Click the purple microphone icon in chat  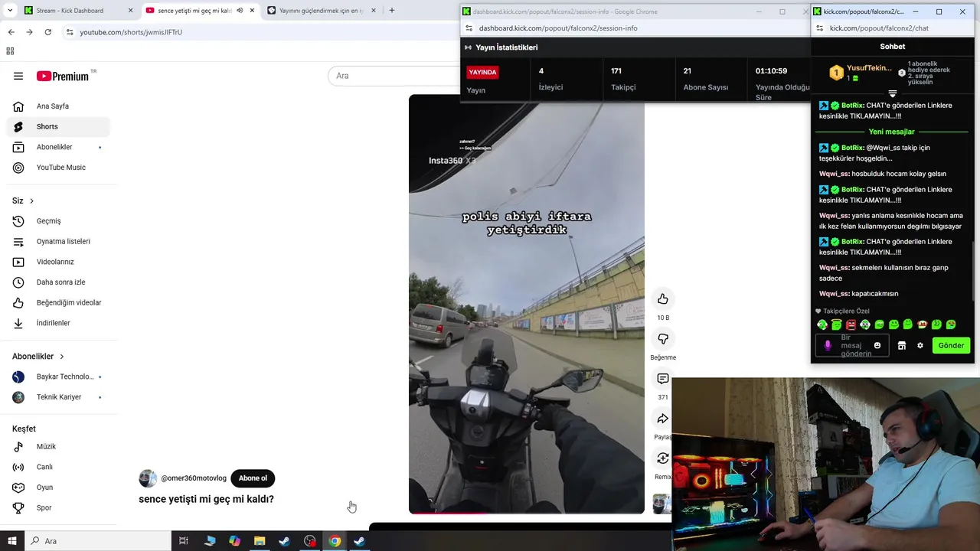tap(828, 345)
